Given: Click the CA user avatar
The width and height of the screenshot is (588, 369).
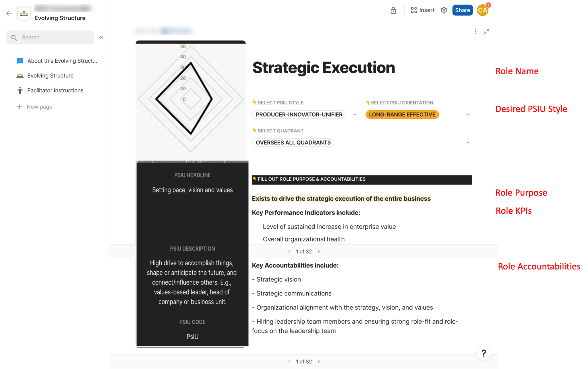Looking at the screenshot, I should pos(483,10).
